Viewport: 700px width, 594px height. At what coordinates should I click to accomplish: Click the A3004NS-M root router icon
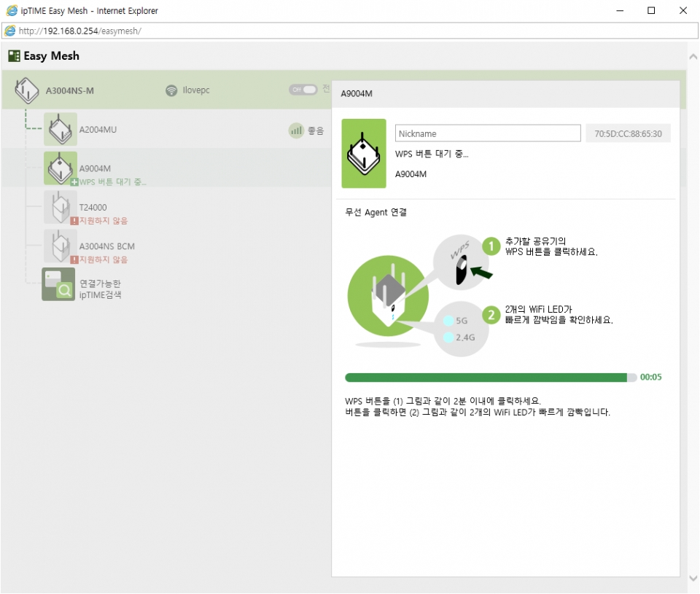click(26, 90)
